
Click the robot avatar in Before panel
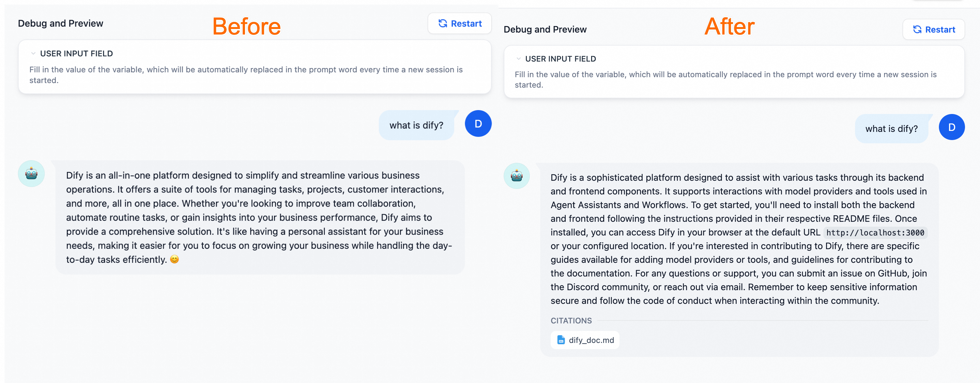[31, 174]
